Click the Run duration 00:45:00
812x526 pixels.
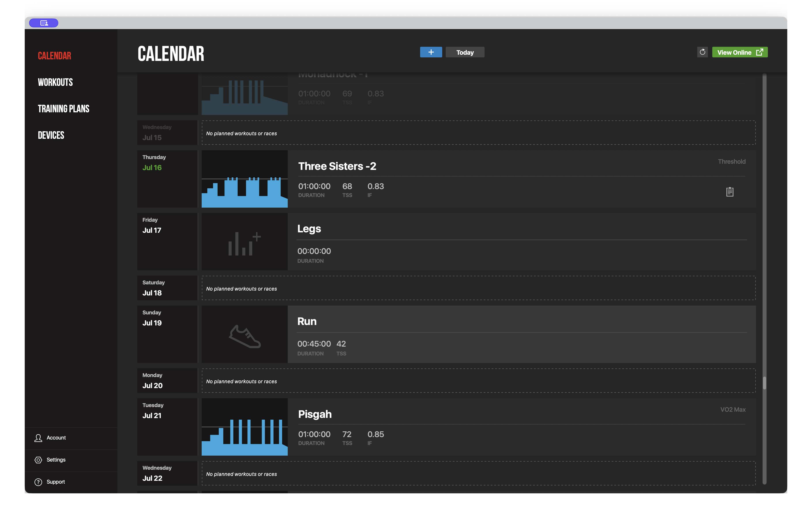(x=314, y=344)
